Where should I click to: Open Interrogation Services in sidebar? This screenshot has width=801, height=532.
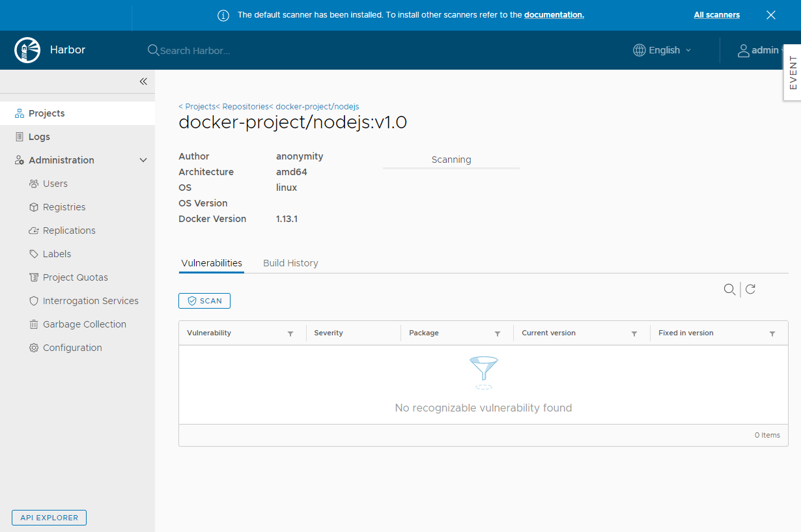coord(91,301)
